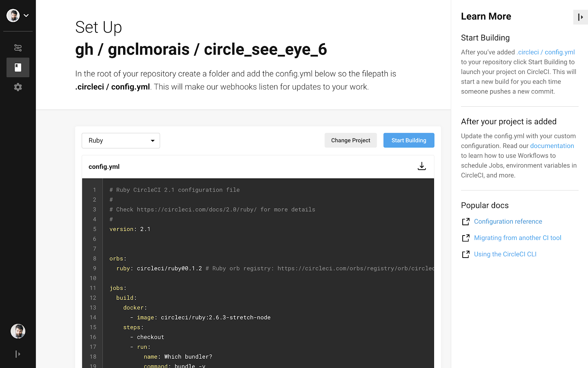Click the user avatar at the top left

click(x=13, y=15)
